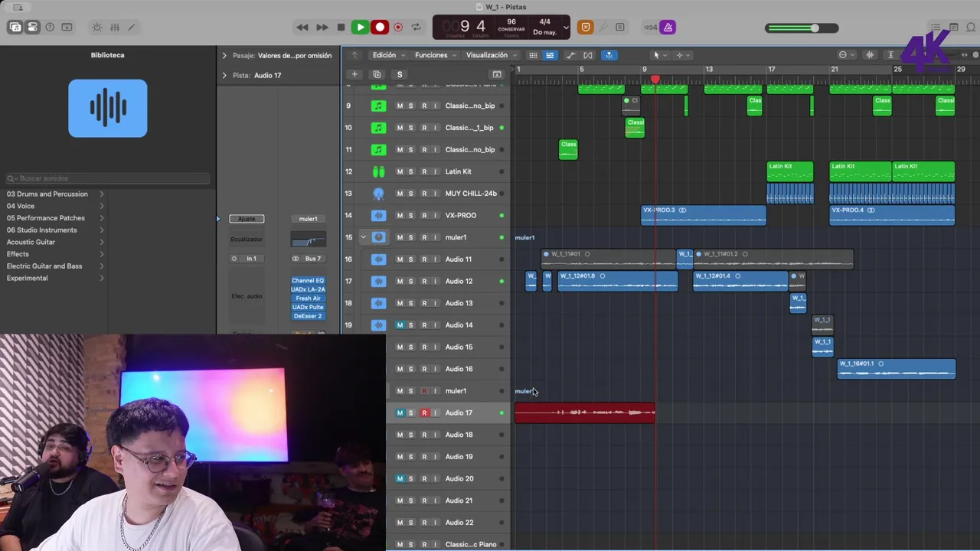Toggle input monitoring on Audio 12 track
Viewport: 980px width, 551px height.
click(435, 282)
